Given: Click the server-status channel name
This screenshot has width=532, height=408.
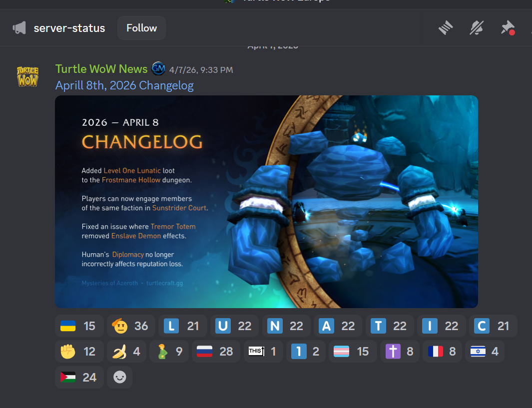Looking at the screenshot, I should pos(69,28).
